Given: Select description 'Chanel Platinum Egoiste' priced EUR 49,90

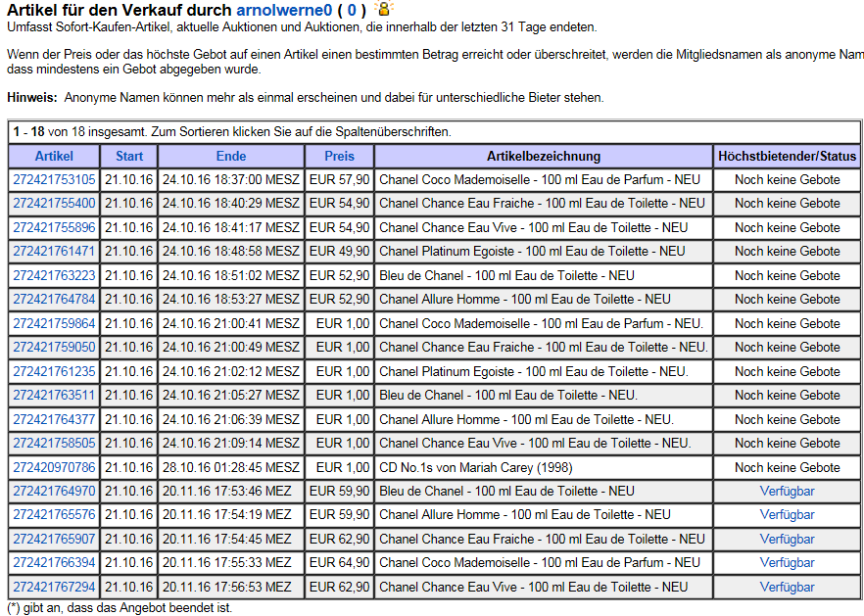Looking at the screenshot, I should (x=532, y=252).
